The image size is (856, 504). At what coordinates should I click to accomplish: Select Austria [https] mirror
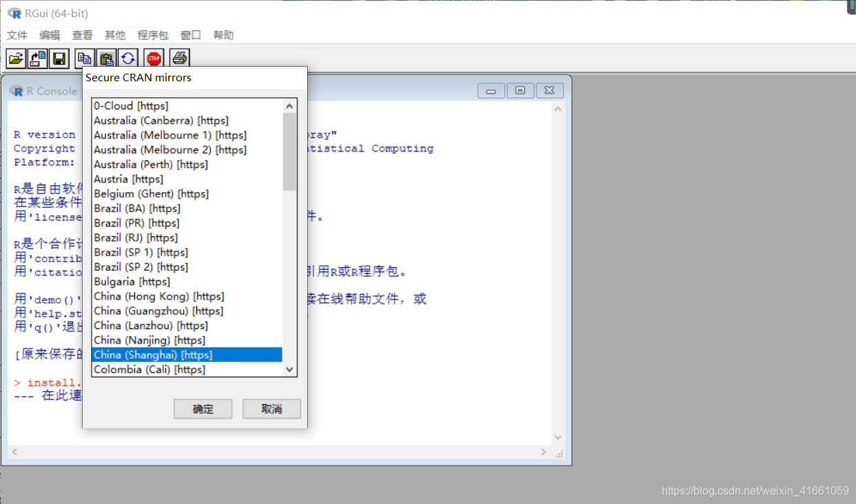tap(187, 179)
